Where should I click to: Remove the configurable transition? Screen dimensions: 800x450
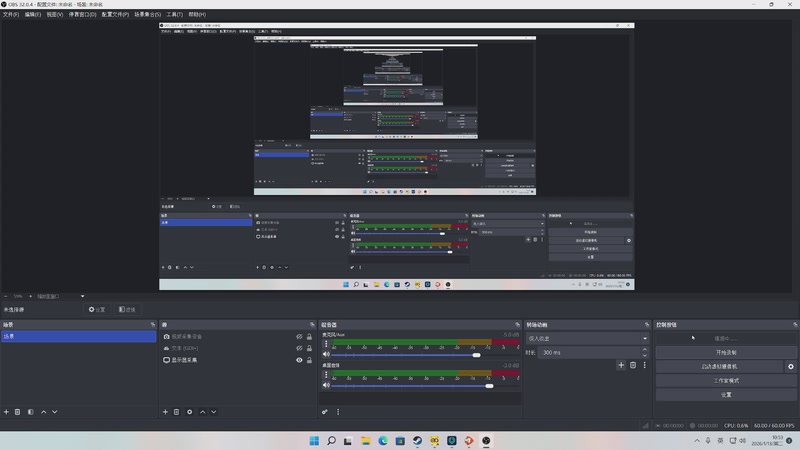tap(633, 365)
